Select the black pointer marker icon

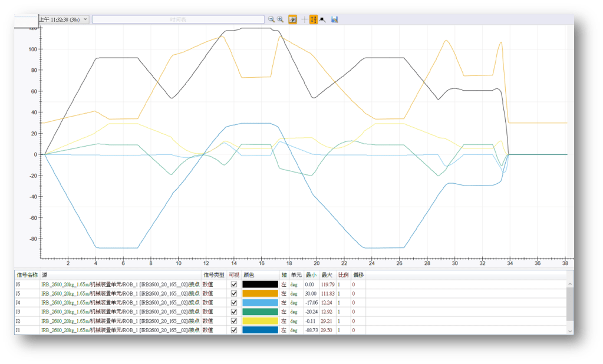(323, 19)
